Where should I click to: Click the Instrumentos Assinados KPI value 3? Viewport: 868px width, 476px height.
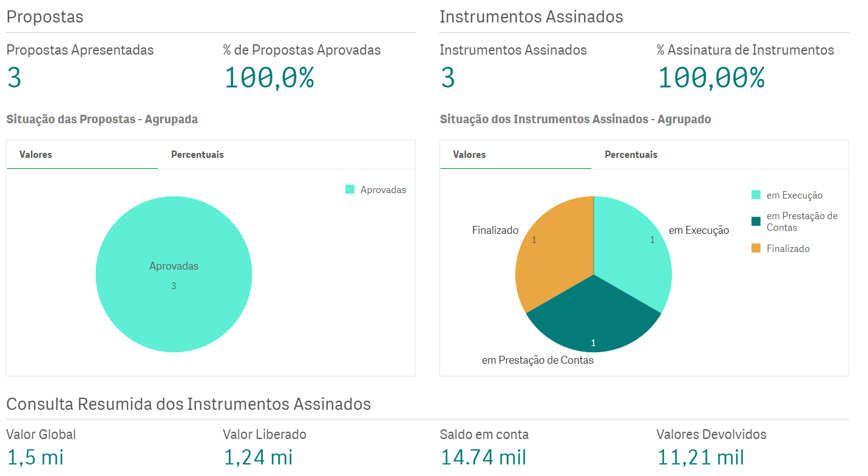pyautogui.click(x=447, y=78)
